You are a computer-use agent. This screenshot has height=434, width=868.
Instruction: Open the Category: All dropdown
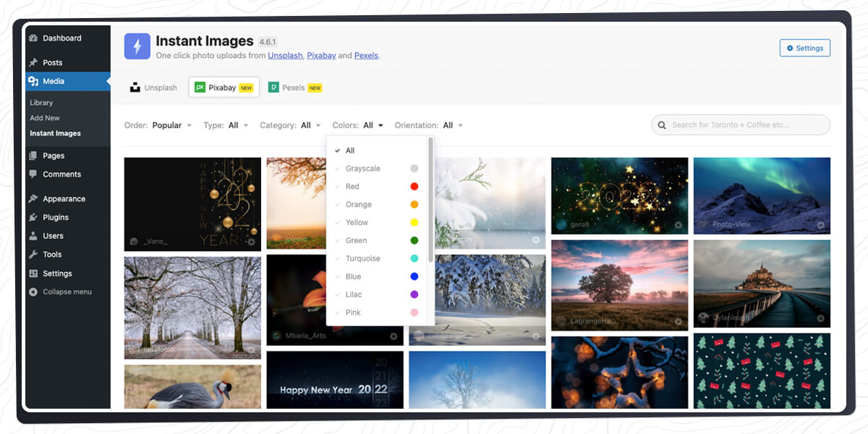290,125
